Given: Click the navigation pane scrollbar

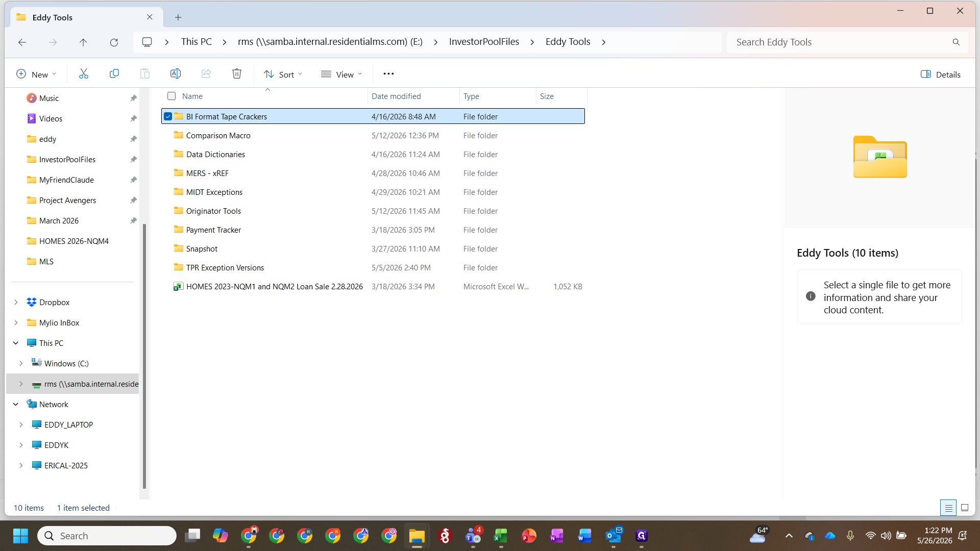Looking at the screenshot, I should (144, 356).
